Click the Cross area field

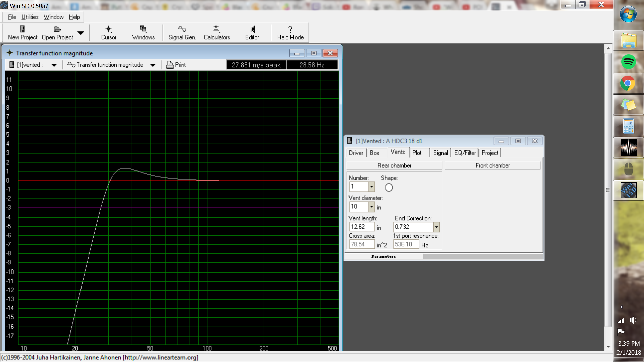pos(362,244)
